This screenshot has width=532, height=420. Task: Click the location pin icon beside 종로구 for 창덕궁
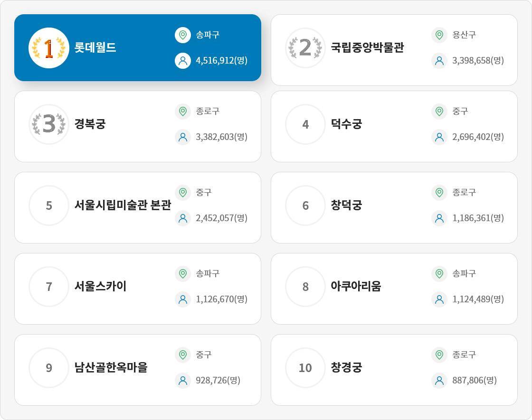[439, 193]
